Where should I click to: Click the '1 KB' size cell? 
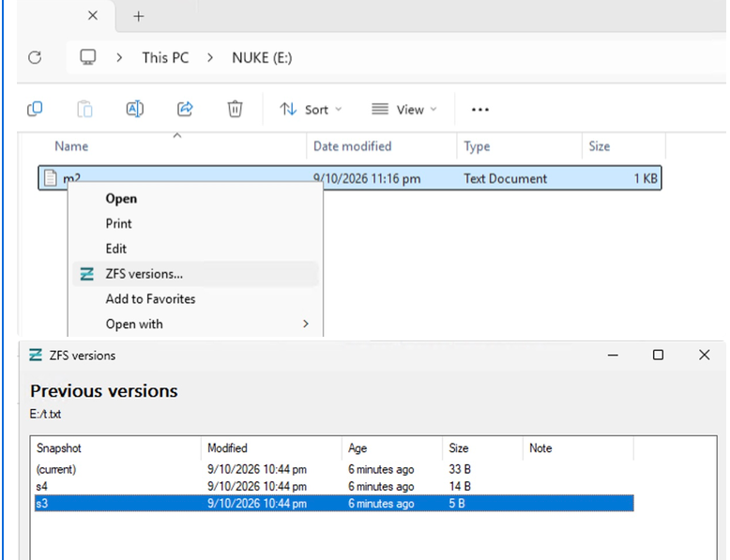(x=646, y=178)
